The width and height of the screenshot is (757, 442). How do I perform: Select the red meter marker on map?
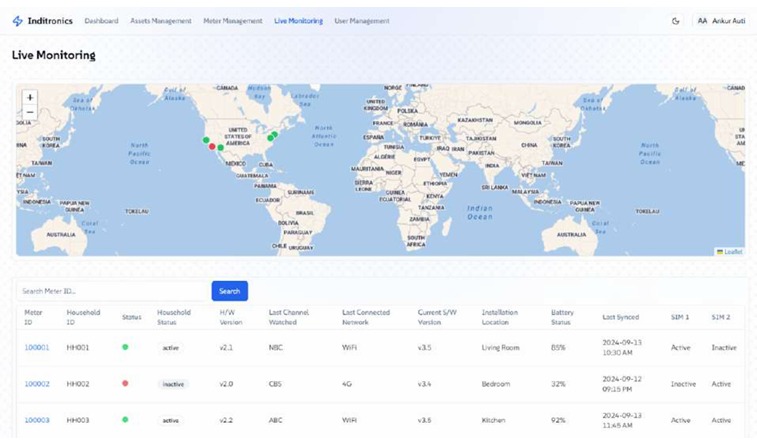[212, 146]
